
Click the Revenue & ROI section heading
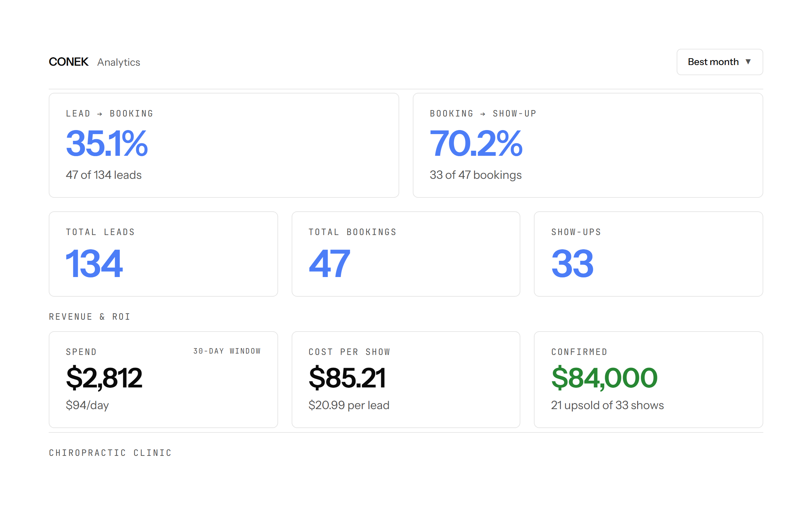tap(90, 317)
